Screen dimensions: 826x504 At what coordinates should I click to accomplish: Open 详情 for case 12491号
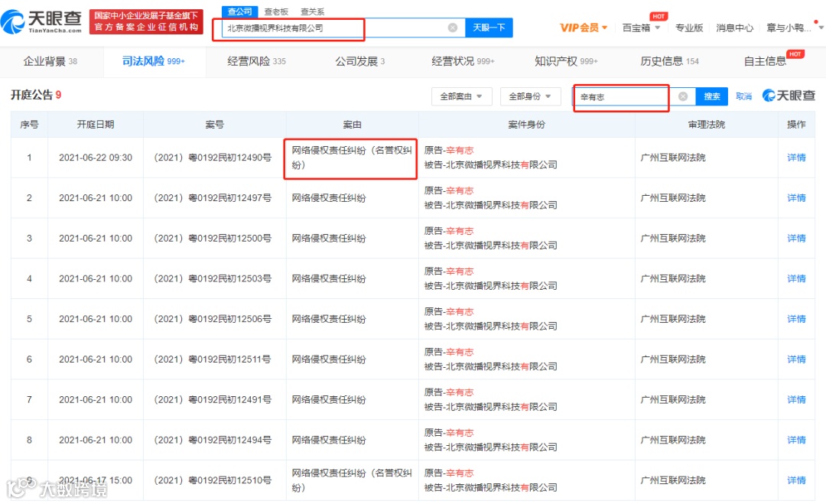(x=796, y=400)
